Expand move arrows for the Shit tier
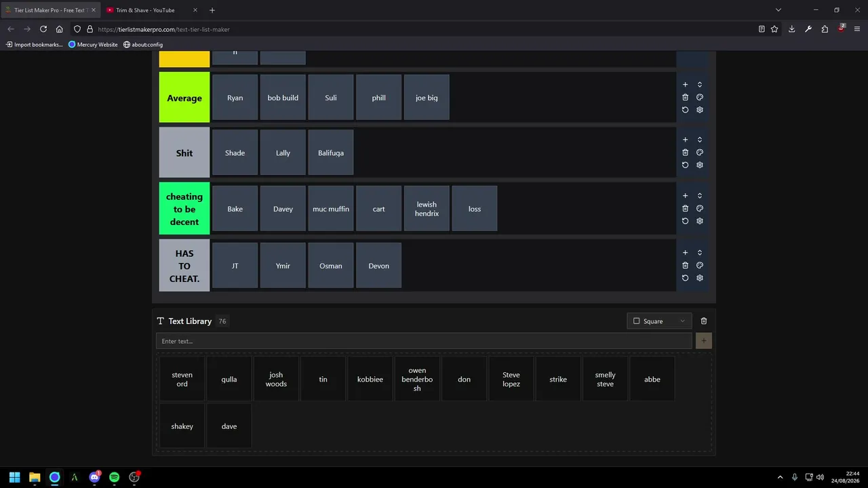This screenshot has width=868, height=488. tap(700, 140)
